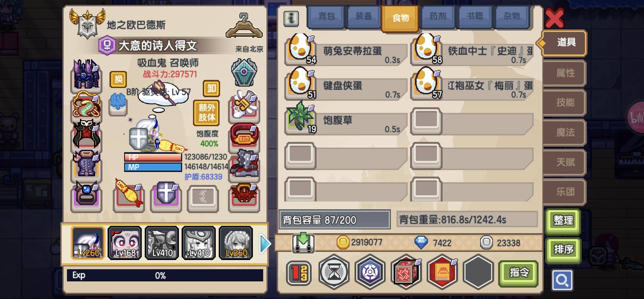644x299 pixels.
Task: Select the 饱腹草 food item
Action: (x=346, y=120)
